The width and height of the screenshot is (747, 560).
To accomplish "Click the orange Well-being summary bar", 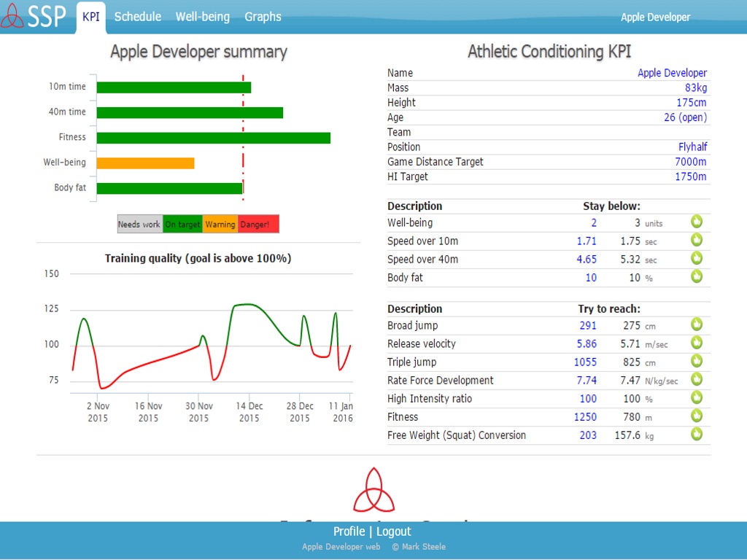I will pos(145,163).
